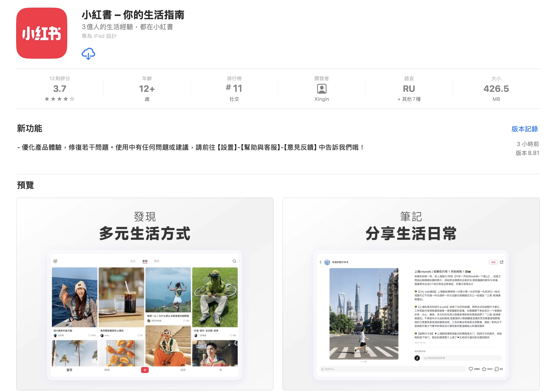Click the 版本 8.81 version label
Screen dimensions: 555x392
click(x=527, y=153)
